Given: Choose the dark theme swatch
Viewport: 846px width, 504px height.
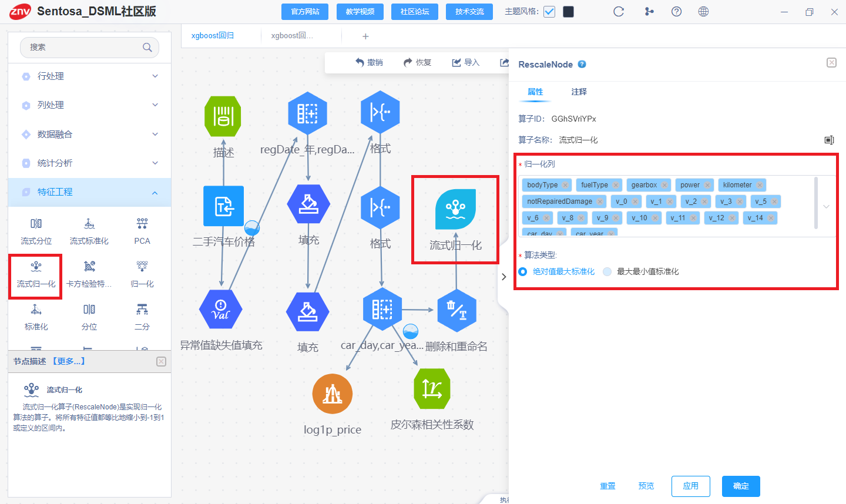Looking at the screenshot, I should coord(568,12).
